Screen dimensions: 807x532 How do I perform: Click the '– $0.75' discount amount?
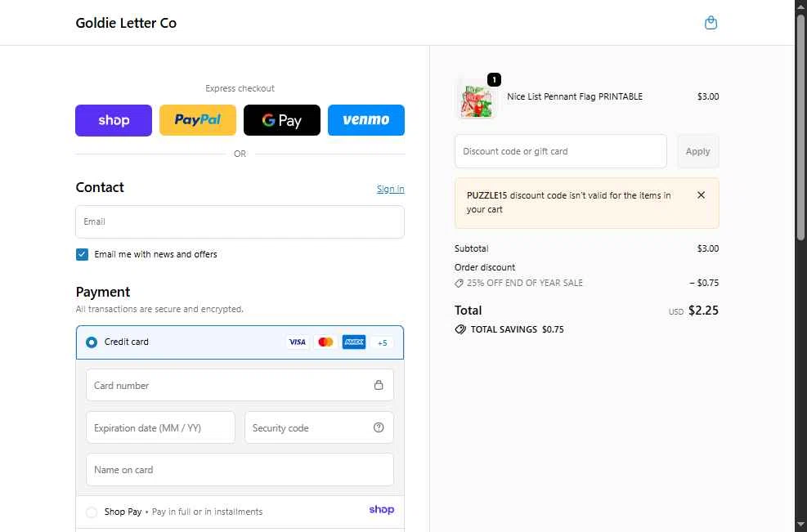click(x=704, y=283)
